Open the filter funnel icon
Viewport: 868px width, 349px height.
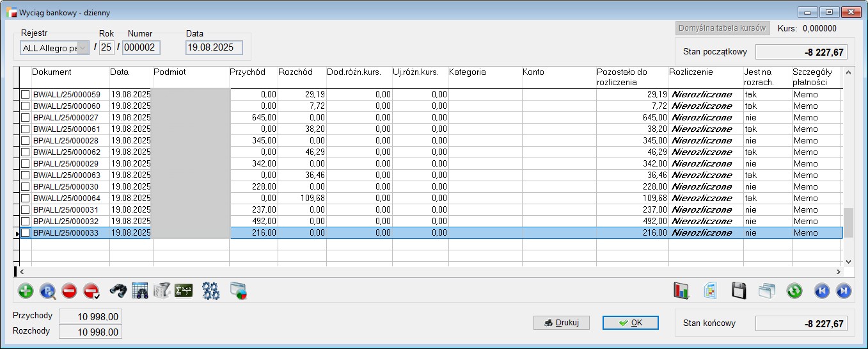[162, 291]
